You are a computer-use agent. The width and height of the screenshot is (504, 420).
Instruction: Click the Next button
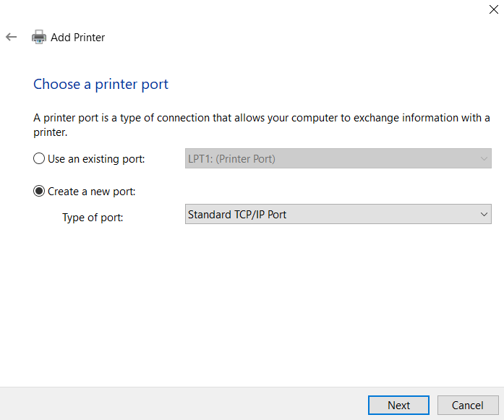point(398,405)
